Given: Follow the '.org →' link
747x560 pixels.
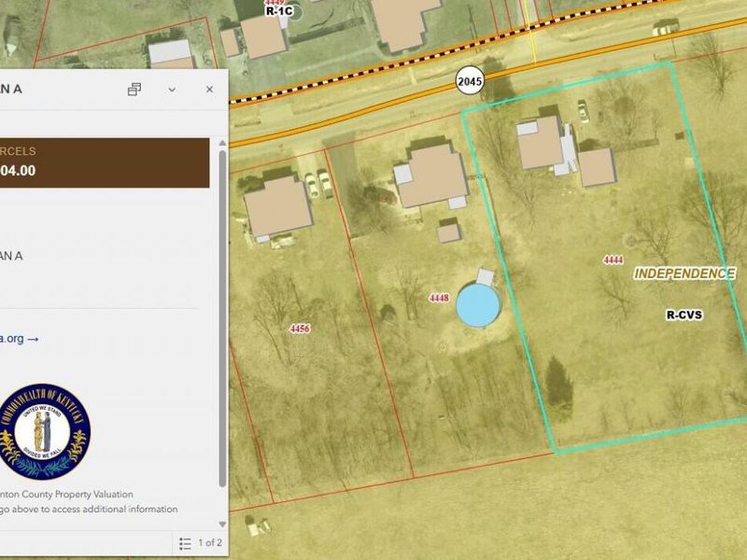Looking at the screenshot, I should pos(19,339).
